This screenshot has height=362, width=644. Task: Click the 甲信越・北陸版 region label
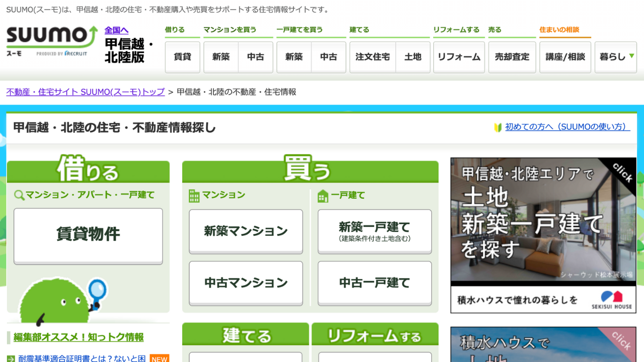[x=129, y=50]
